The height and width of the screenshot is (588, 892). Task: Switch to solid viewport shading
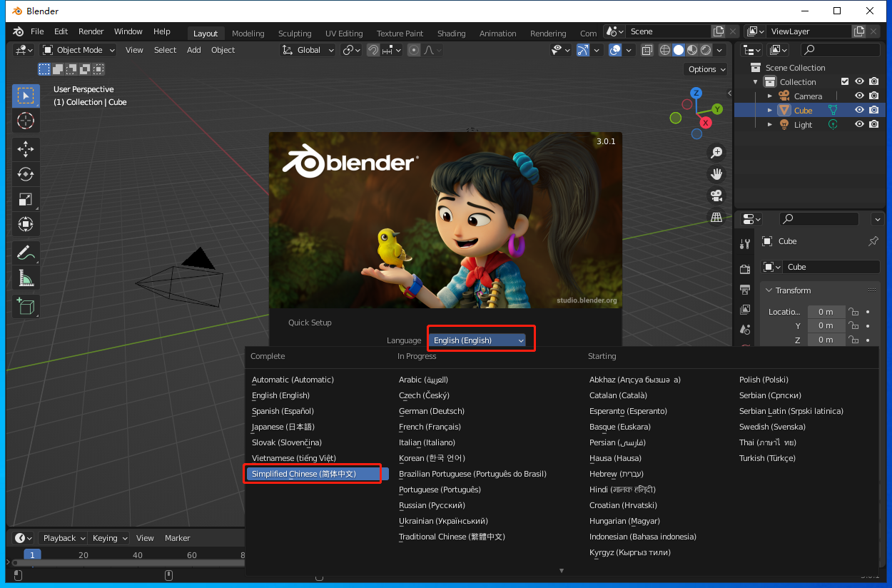(x=679, y=50)
